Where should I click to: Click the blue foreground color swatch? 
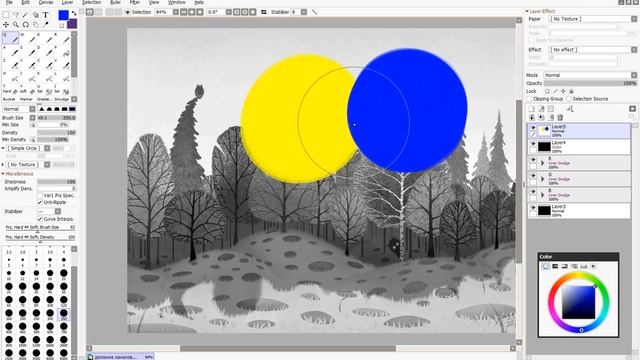click(63, 15)
